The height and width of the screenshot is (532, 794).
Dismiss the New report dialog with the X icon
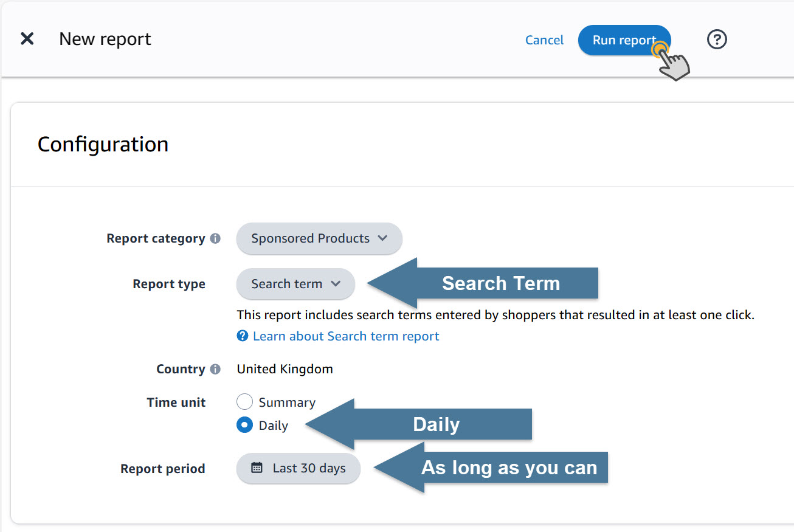[x=27, y=38]
